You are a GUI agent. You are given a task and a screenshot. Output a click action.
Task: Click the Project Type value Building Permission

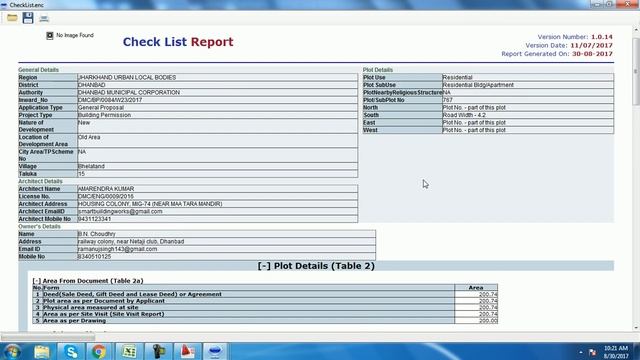tap(104, 115)
